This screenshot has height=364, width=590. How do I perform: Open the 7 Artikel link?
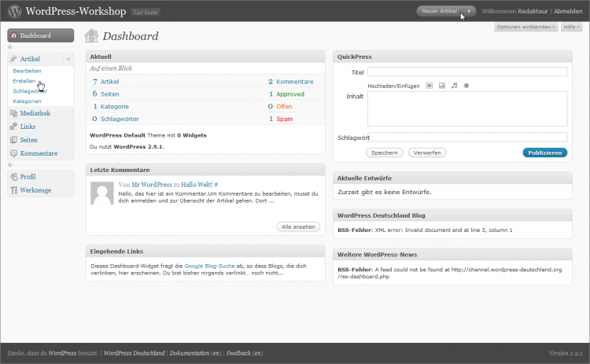tap(105, 82)
